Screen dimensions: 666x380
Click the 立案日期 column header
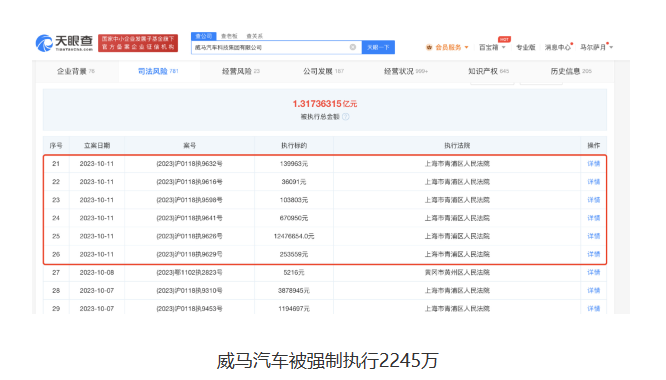[97, 146]
